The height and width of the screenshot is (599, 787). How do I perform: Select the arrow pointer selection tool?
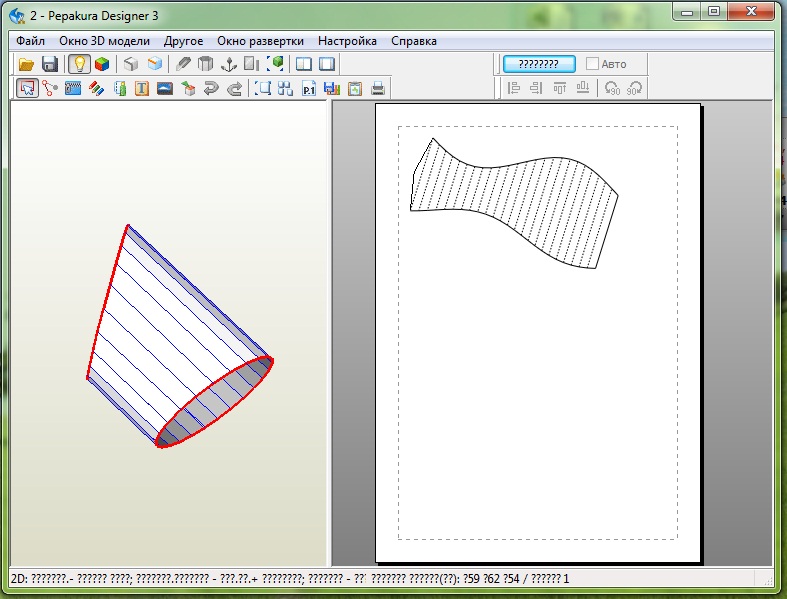pos(27,89)
